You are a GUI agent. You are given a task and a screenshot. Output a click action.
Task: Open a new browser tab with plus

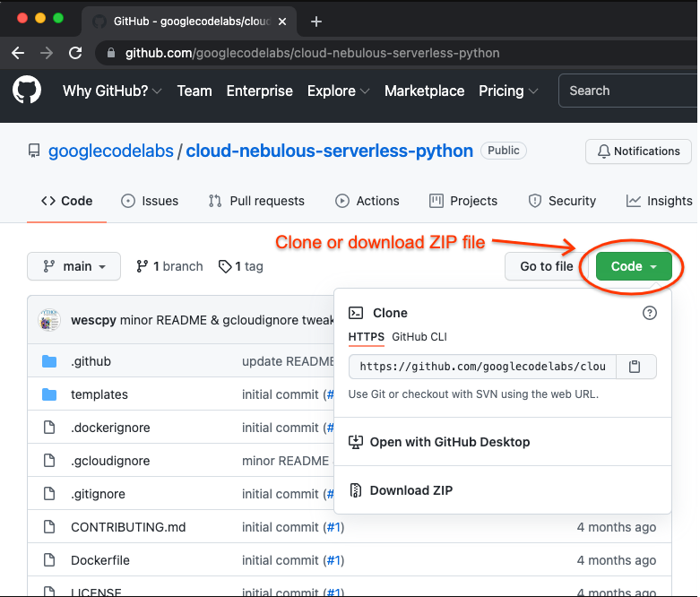(316, 22)
